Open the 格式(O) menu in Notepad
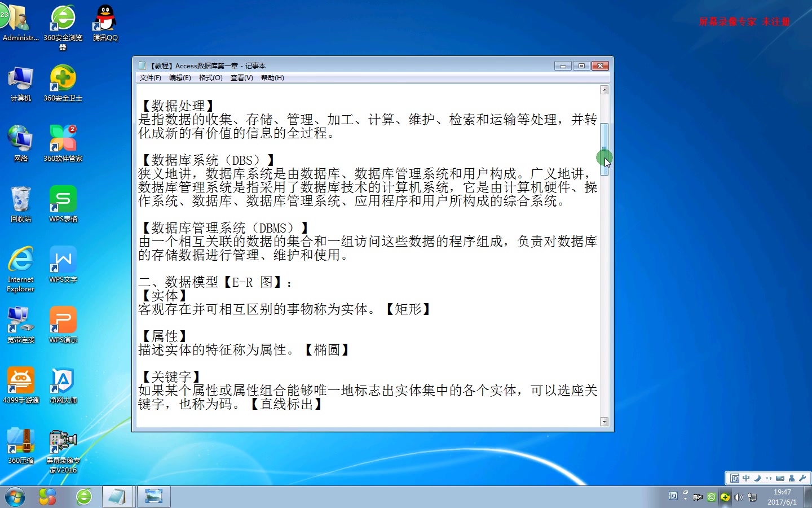This screenshot has width=812, height=508. [x=210, y=77]
